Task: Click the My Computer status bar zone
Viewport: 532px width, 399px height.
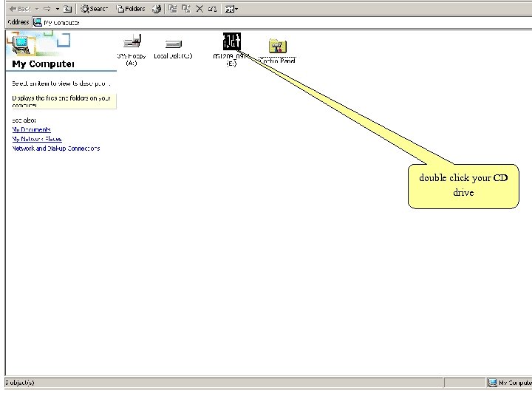Action: 510,383
